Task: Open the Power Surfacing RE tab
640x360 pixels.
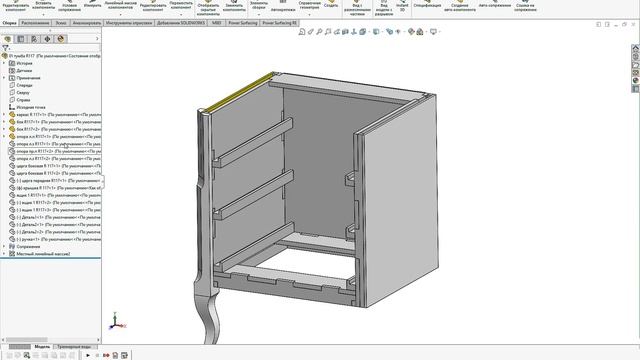Action: [x=280, y=23]
